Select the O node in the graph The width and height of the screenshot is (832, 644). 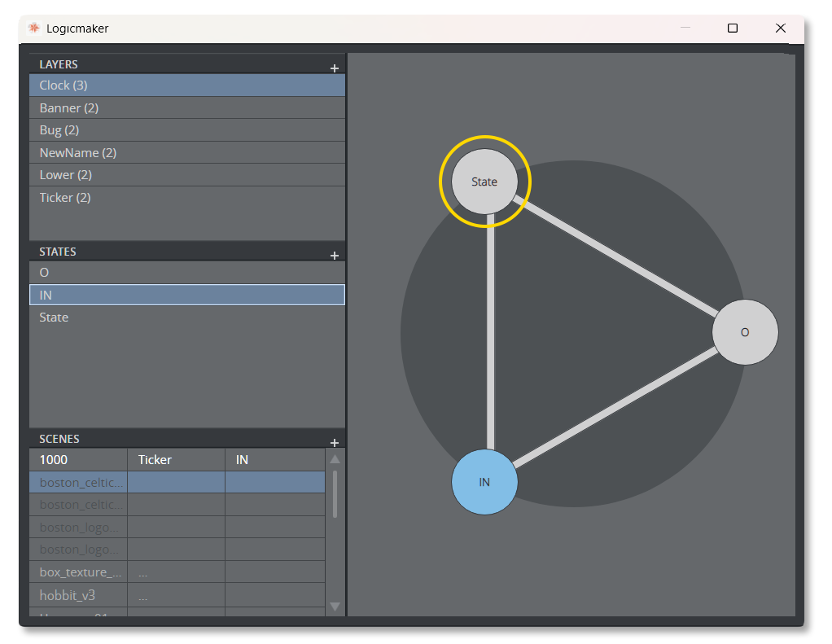[x=745, y=332]
